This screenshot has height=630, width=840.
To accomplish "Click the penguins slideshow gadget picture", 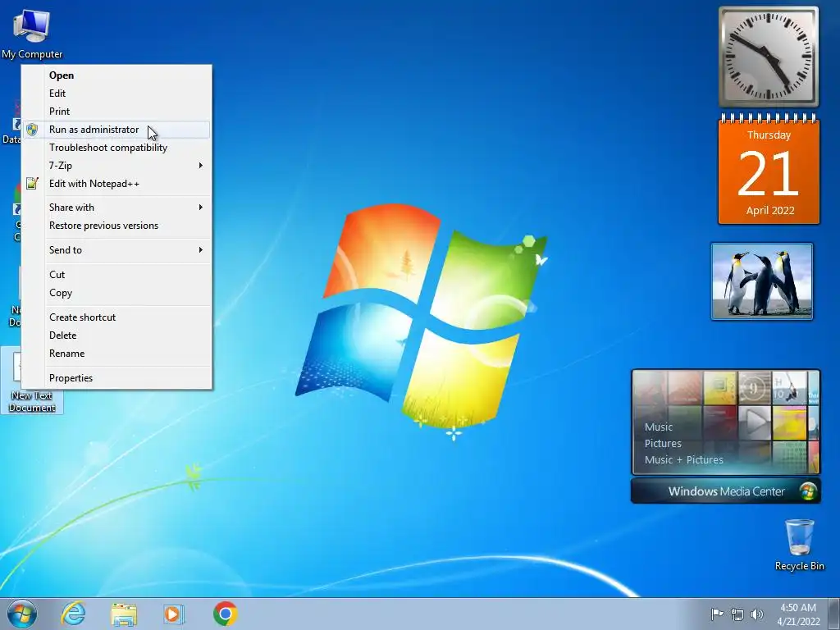I will point(762,281).
